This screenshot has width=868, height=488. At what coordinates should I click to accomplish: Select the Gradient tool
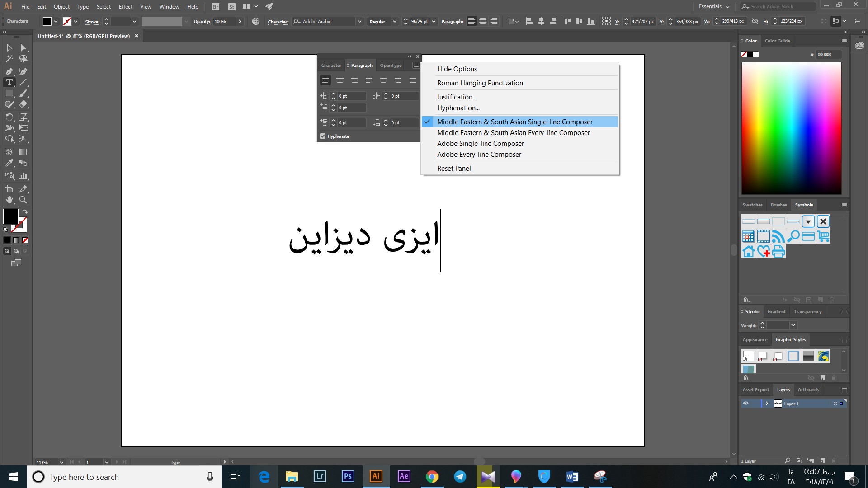point(23,152)
